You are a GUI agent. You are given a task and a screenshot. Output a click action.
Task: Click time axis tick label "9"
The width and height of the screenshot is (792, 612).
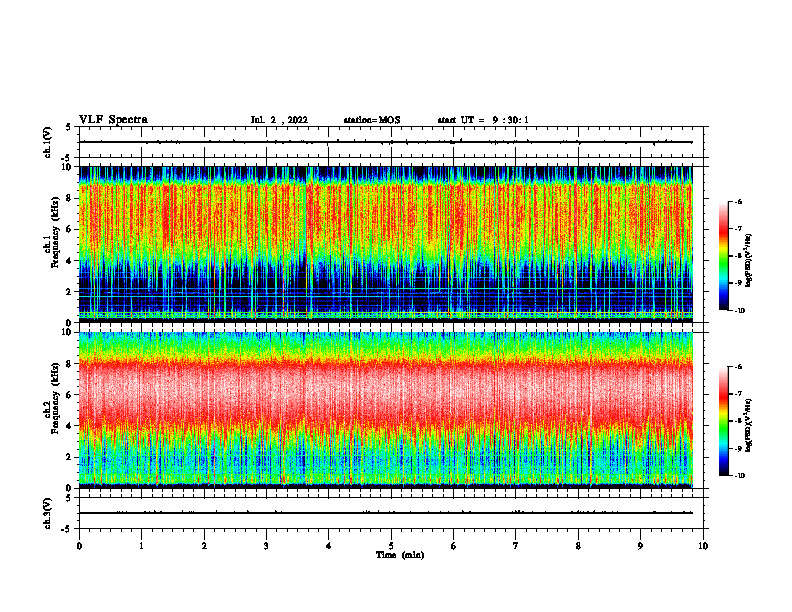pos(640,546)
